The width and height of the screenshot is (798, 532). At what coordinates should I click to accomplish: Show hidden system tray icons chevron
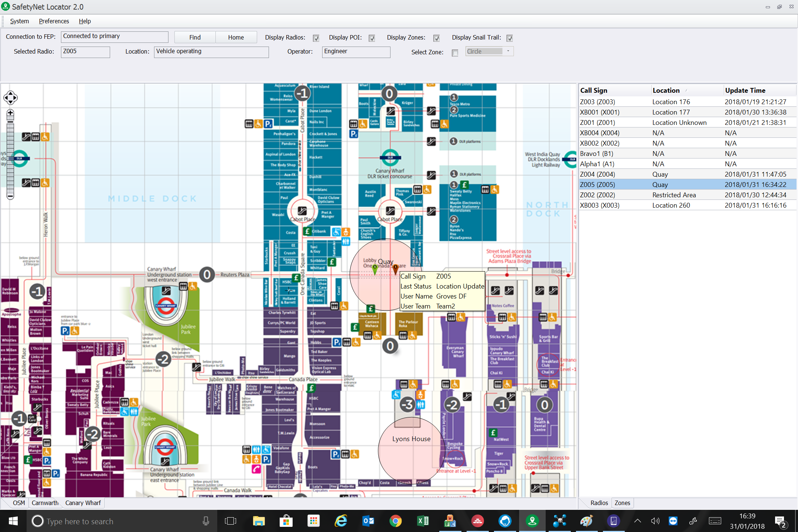(x=637, y=521)
